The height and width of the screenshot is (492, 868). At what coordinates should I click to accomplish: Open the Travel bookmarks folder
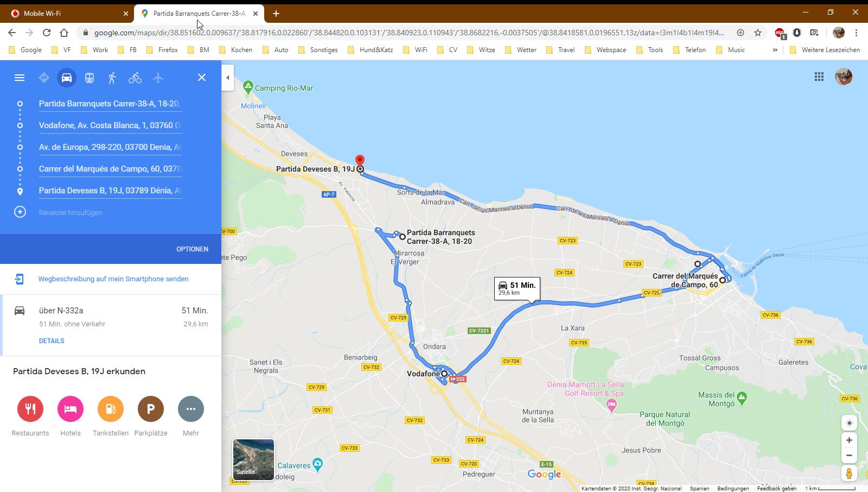[560, 50]
